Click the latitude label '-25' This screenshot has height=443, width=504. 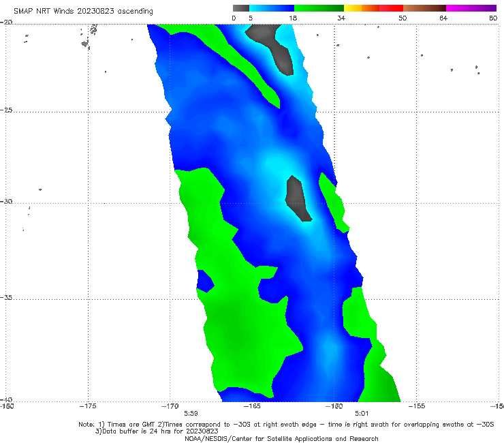click(x=6, y=110)
